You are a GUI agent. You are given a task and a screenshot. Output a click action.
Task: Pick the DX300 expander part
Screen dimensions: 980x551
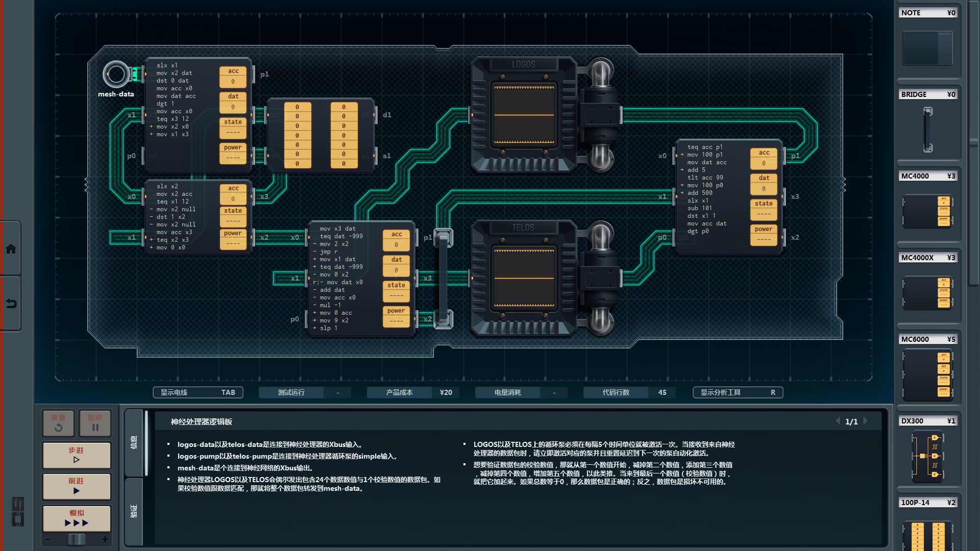coord(927,456)
